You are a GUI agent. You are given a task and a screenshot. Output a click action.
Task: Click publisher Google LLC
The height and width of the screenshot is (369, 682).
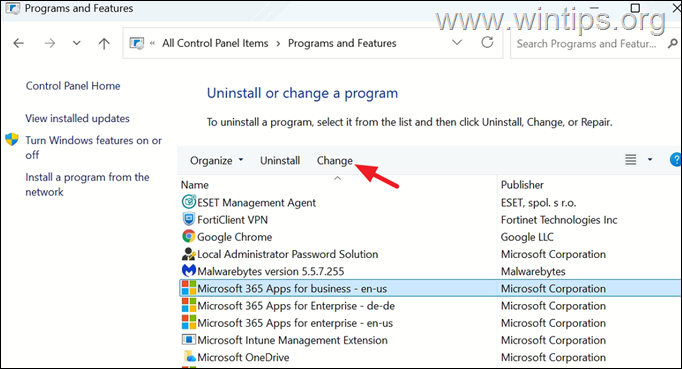click(527, 237)
